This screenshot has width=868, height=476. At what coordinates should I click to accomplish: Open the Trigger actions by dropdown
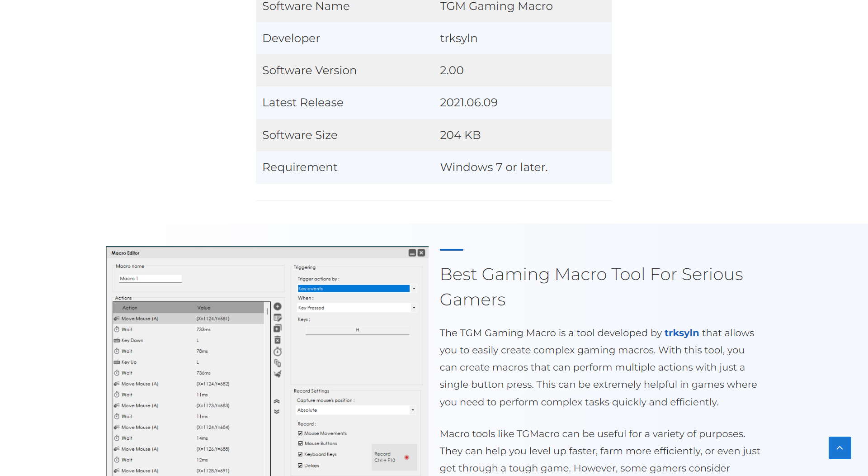357,289
